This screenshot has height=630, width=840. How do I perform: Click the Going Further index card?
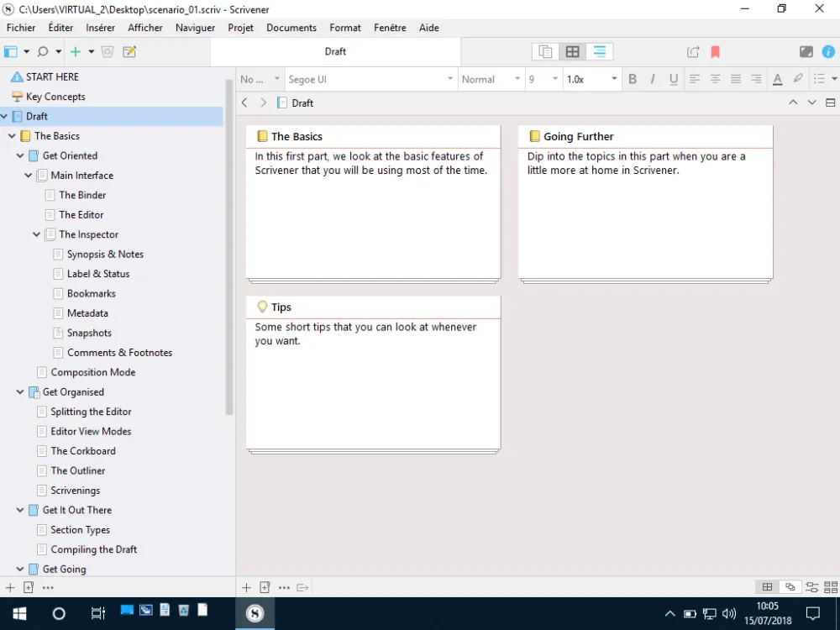[x=645, y=202]
